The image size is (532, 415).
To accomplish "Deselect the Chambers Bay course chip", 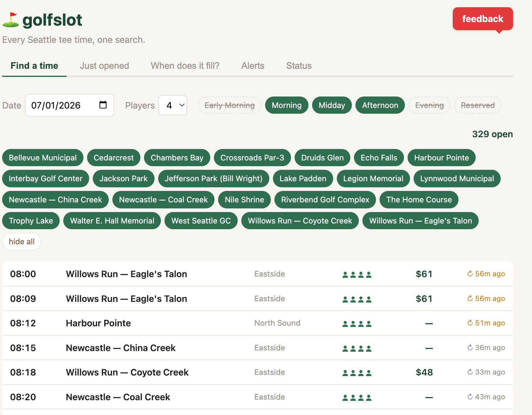I will point(177,158).
